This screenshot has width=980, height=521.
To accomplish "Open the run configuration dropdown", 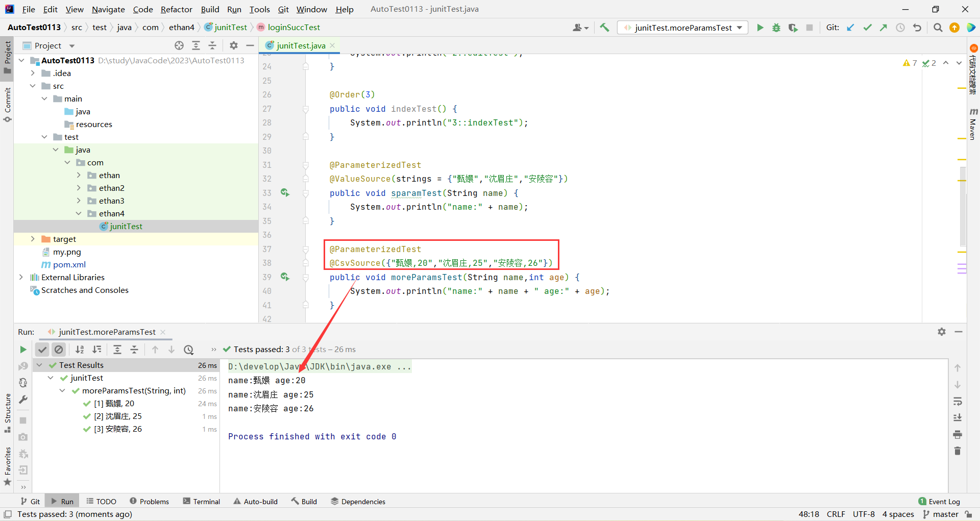I will pos(682,28).
